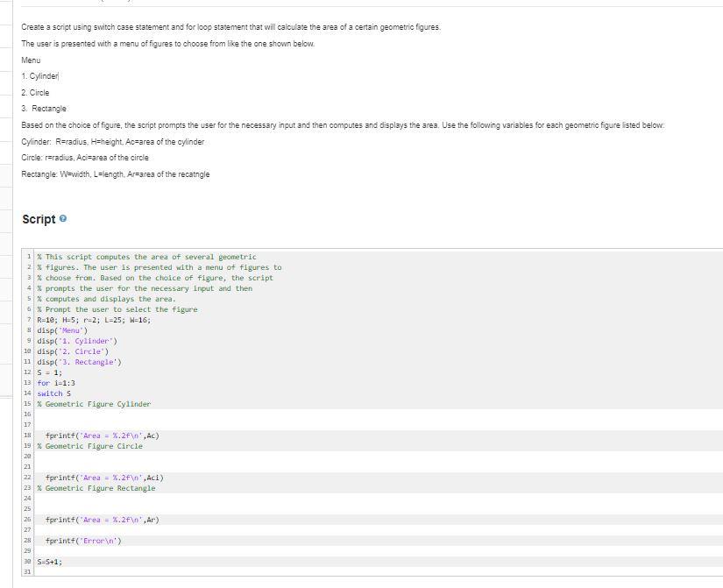Click the for i=1:3 loop on line 13
Viewport: 723px width, 588px height.
[x=54, y=383]
